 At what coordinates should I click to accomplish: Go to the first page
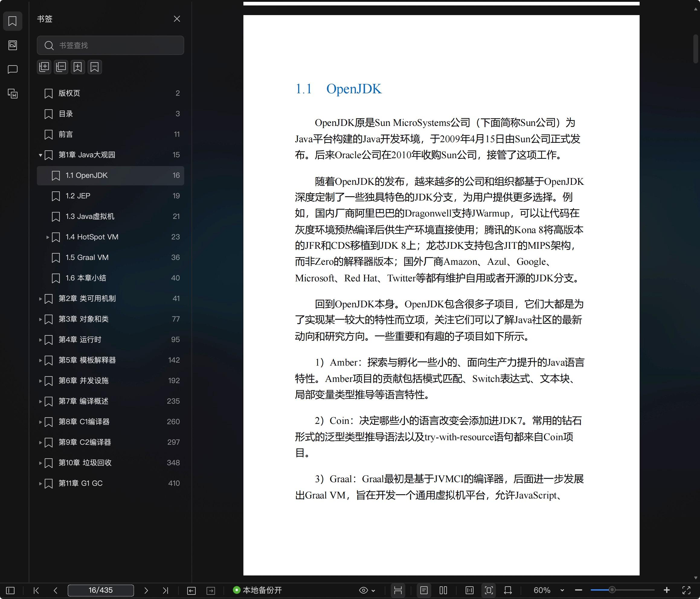[x=37, y=590]
